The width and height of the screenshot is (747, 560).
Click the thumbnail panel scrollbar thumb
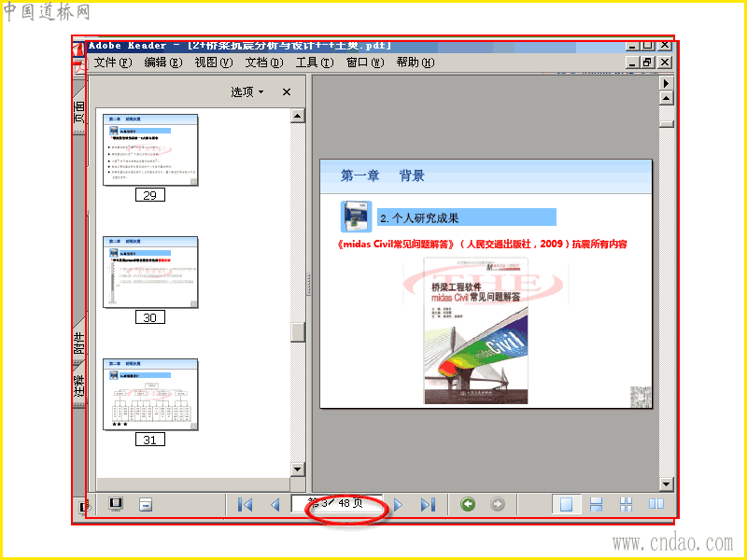click(x=298, y=332)
